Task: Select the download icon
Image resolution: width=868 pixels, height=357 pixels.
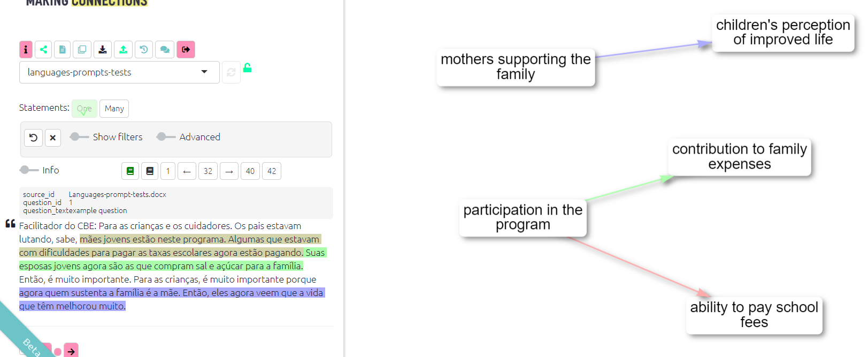Action: coord(102,49)
